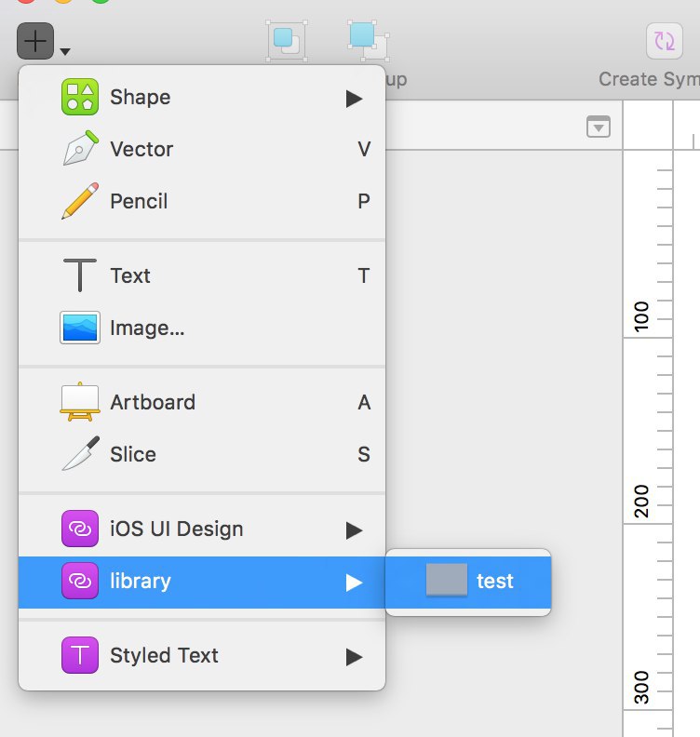Open the Insert button dropdown arrow

pos(65,51)
